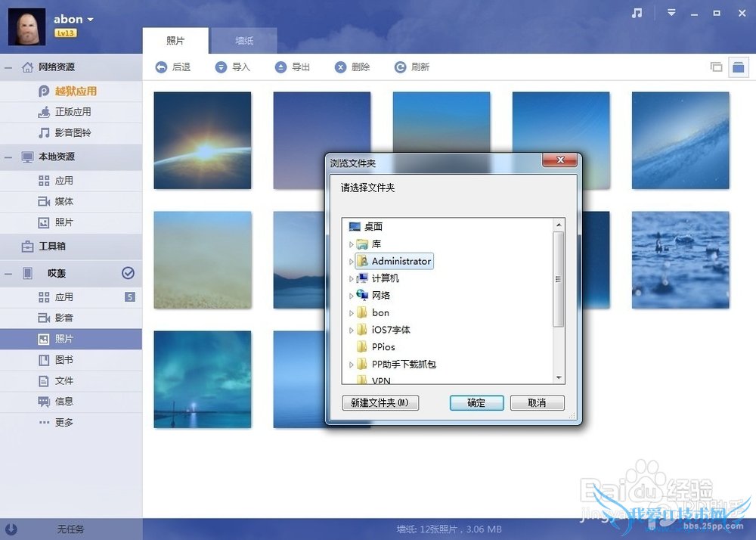The width and height of the screenshot is (756, 540).
Task: Open device 影音 item
Action: (71, 318)
